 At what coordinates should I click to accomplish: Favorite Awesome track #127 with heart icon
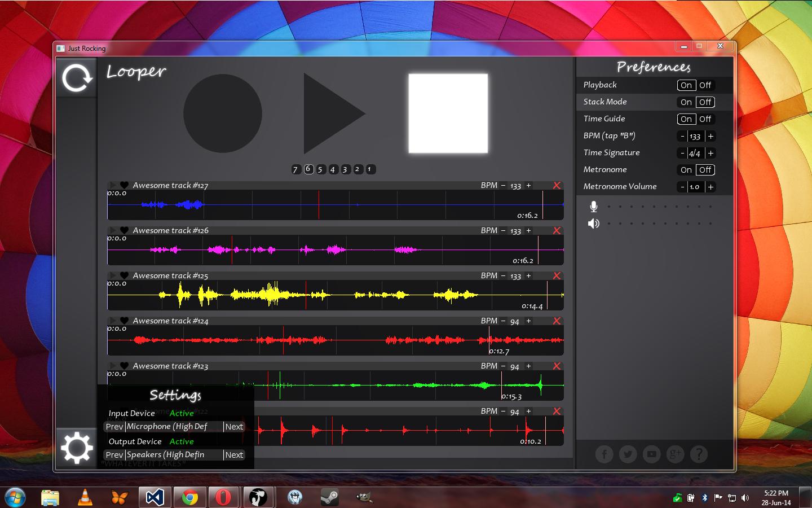pyautogui.click(x=124, y=185)
